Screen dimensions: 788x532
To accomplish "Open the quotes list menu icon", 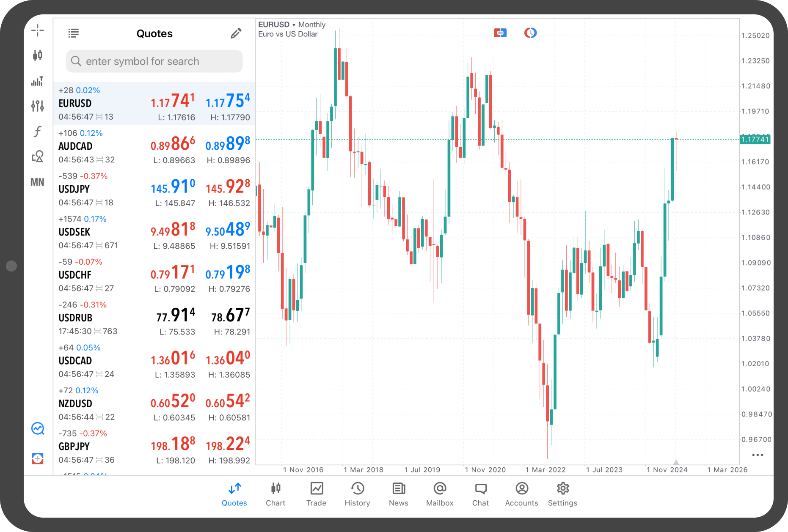I will (73, 33).
